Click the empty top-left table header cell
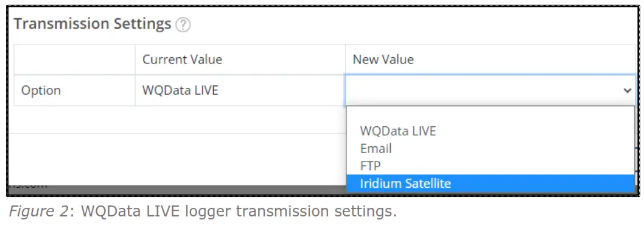This screenshot has height=228, width=644. [74, 59]
